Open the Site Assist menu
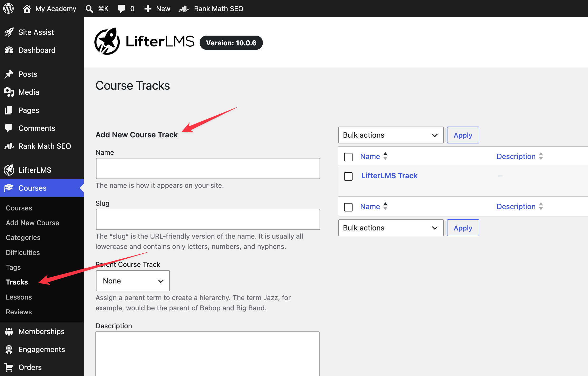Viewport: 588px width, 376px height. tap(42, 32)
